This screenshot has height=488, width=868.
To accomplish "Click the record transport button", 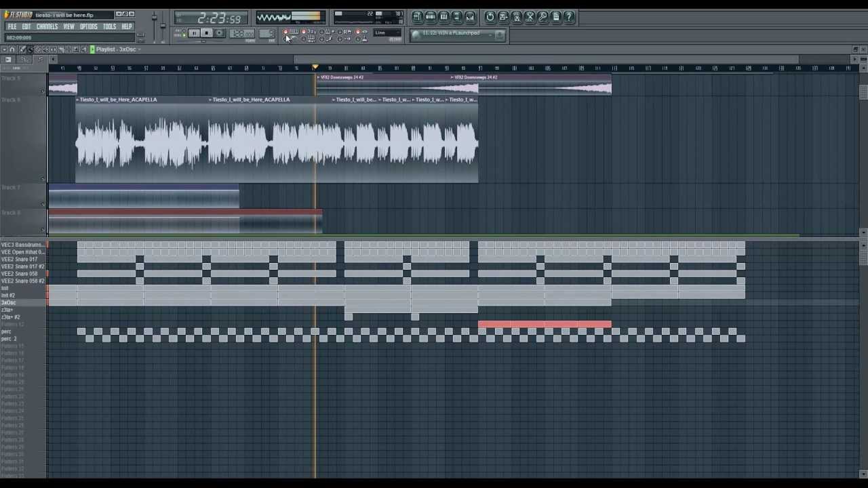I will (x=220, y=33).
